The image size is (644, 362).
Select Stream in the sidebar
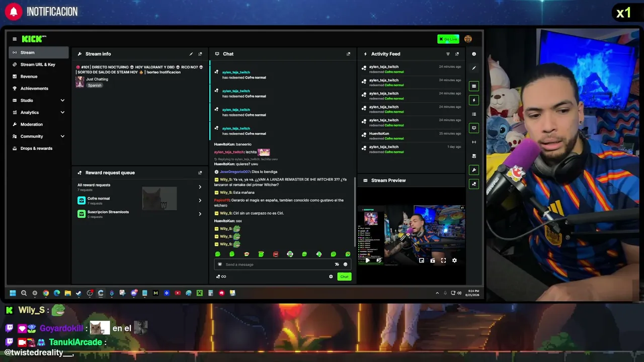tap(39, 52)
